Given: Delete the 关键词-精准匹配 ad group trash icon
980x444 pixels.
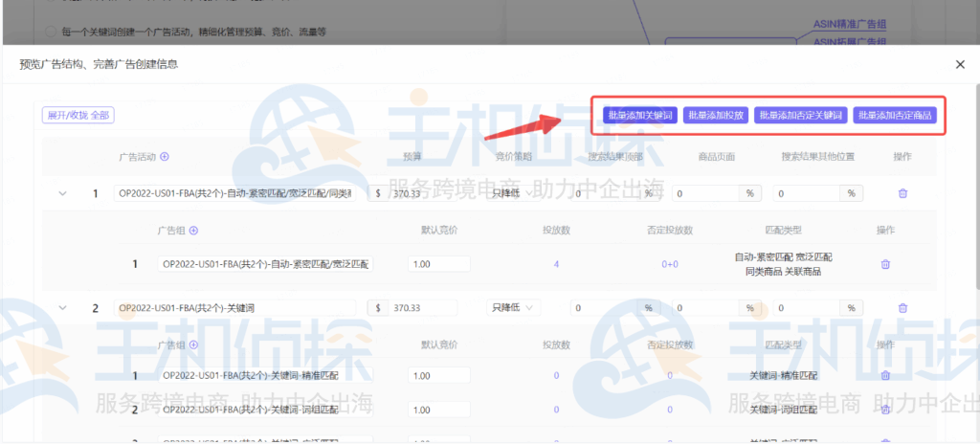Looking at the screenshot, I should click(x=885, y=376).
